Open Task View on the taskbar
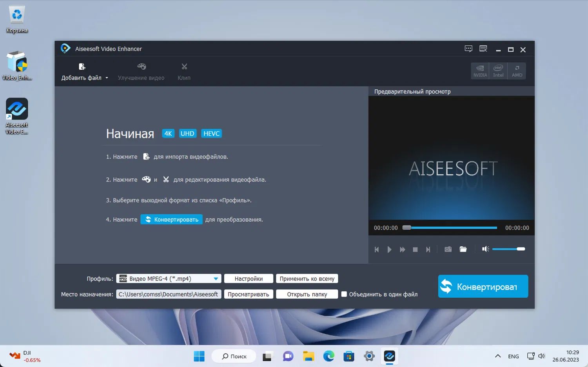The height and width of the screenshot is (367, 588). 267,356
